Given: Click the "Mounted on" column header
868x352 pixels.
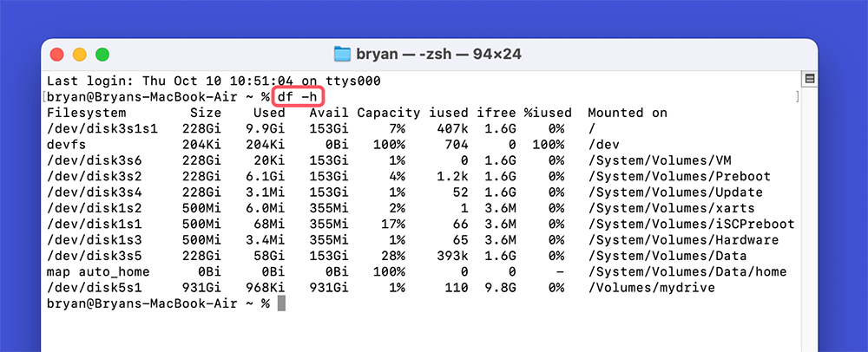Looking at the screenshot, I should tap(627, 113).
